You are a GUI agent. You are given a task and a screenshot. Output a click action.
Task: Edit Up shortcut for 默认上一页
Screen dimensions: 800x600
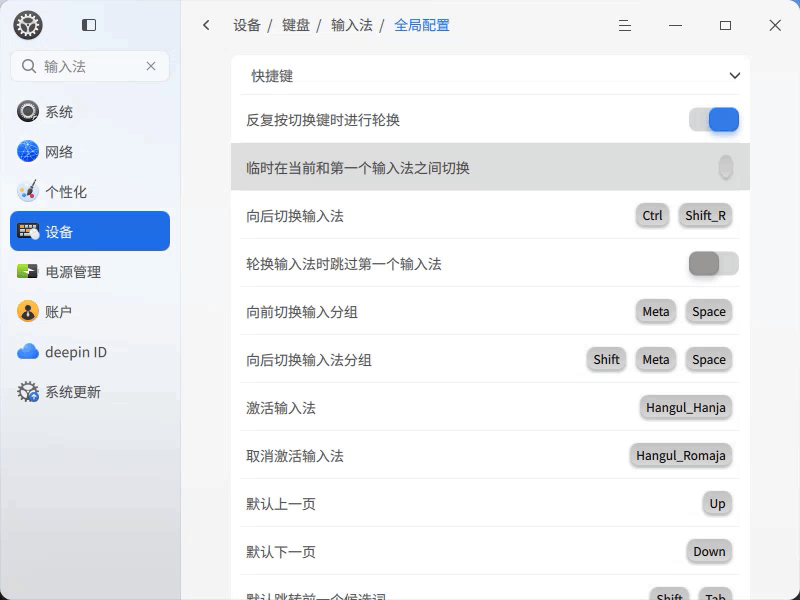pyautogui.click(x=717, y=503)
